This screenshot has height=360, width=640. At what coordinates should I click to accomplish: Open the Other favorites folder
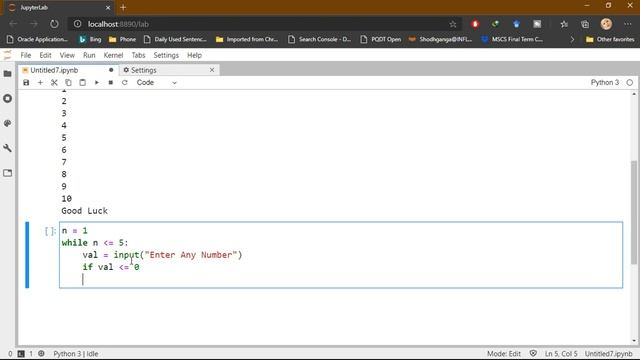610,39
